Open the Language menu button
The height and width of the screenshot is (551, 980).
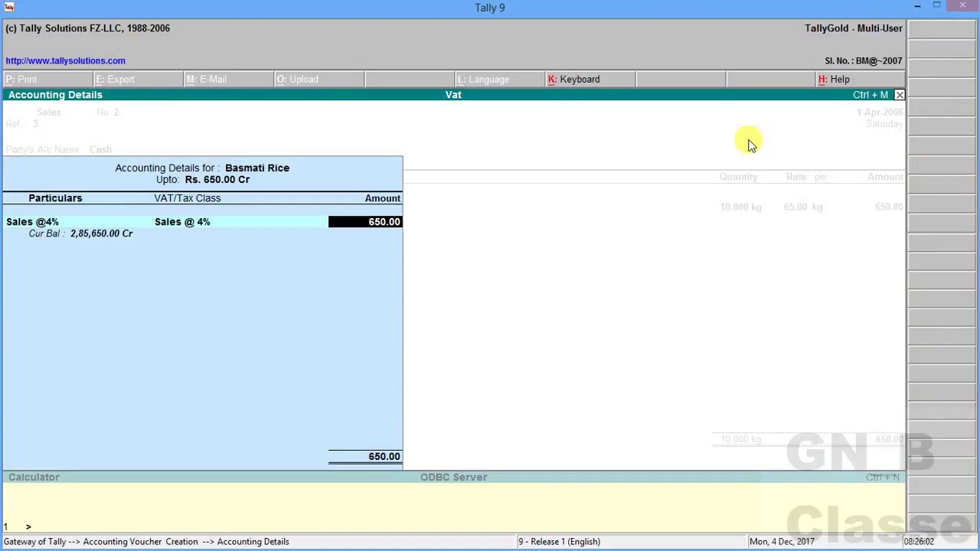499,80
